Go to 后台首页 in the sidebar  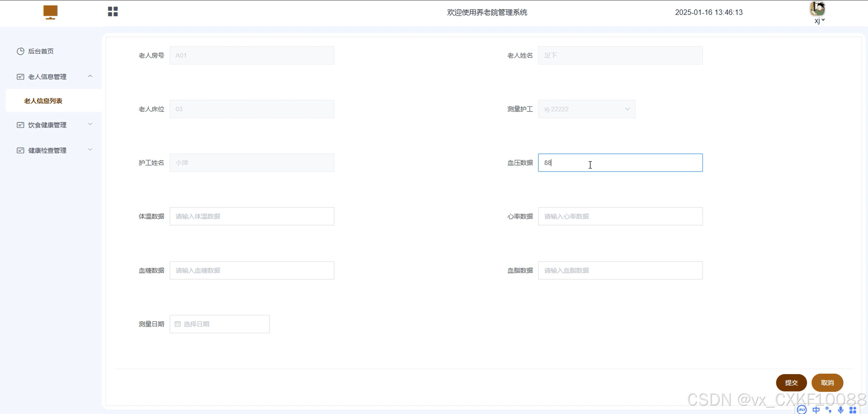(x=41, y=51)
